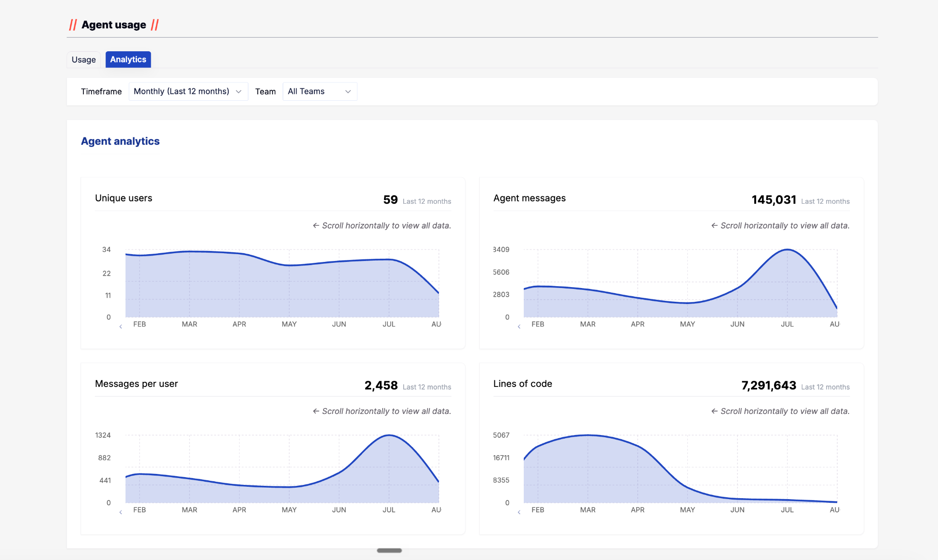Click left scroll arrow under Unique users chart
This screenshot has width=938, height=560.
pyautogui.click(x=121, y=326)
